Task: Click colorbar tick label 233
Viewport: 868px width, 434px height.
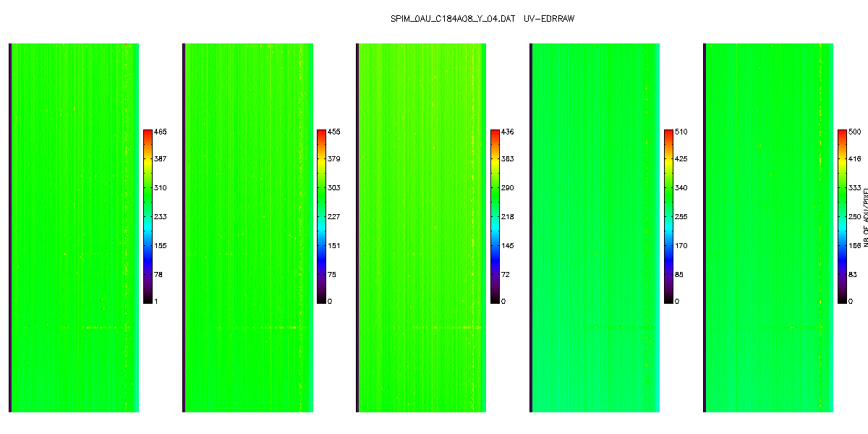Action: click(x=161, y=217)
